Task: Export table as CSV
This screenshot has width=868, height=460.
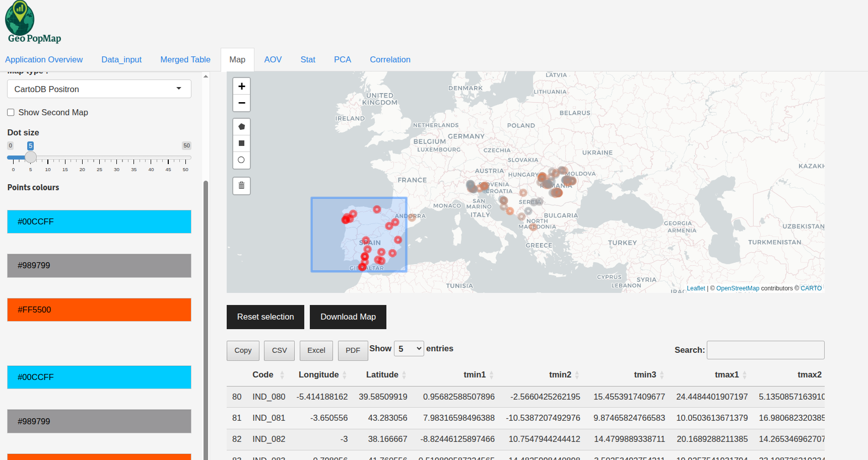Action: click(x=279, y=351)
